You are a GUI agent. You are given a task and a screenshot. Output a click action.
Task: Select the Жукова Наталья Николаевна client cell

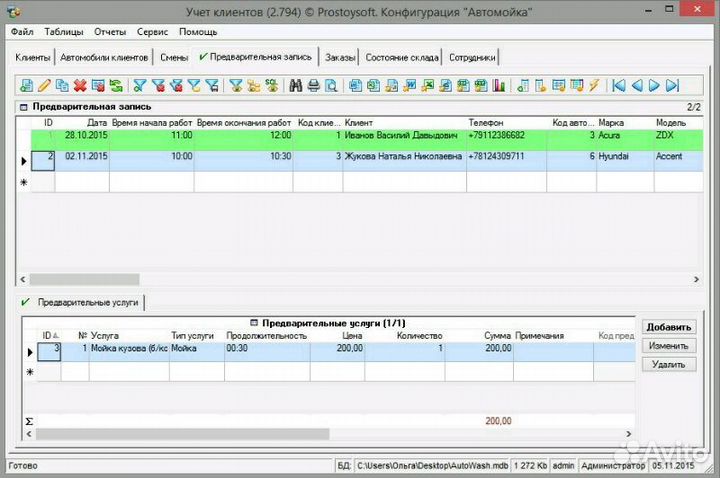403,157
